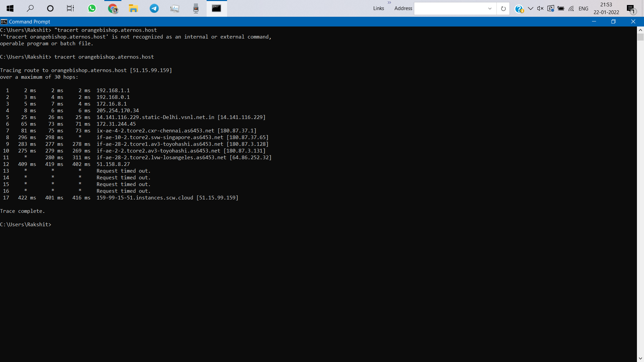Click text 'Tracing route to orangebishop.aternos.host'
Screen dimensions: 644x362
coord(63,70)
